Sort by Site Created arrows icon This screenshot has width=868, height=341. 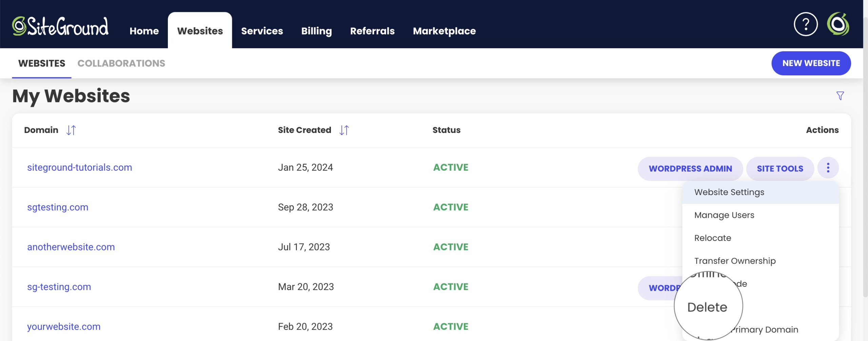pos(344,130)
